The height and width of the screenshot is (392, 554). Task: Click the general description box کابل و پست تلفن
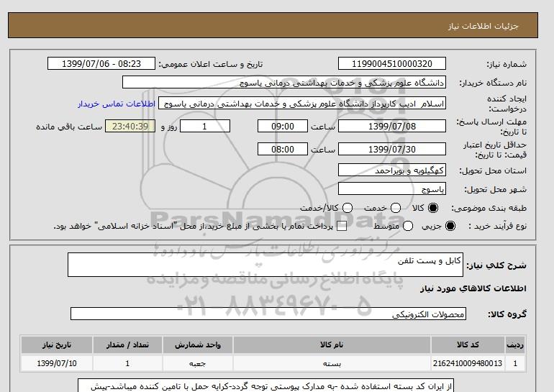pos(265,265)
